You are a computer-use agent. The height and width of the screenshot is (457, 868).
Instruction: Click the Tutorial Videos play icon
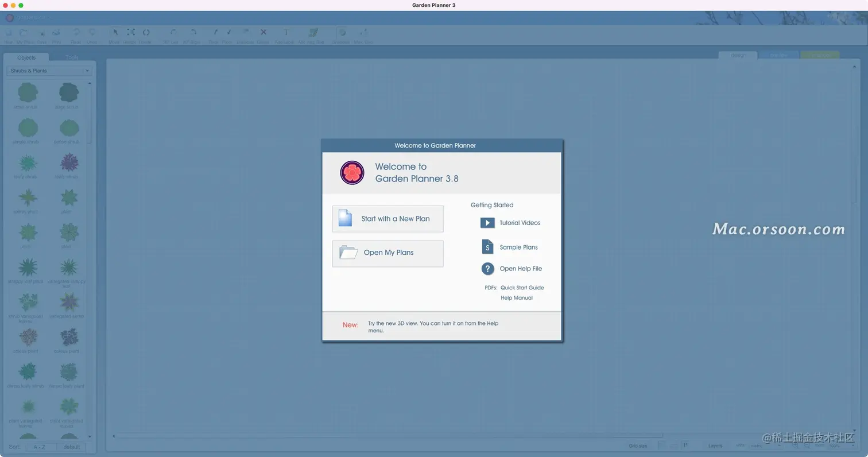[x=487, y=223]
